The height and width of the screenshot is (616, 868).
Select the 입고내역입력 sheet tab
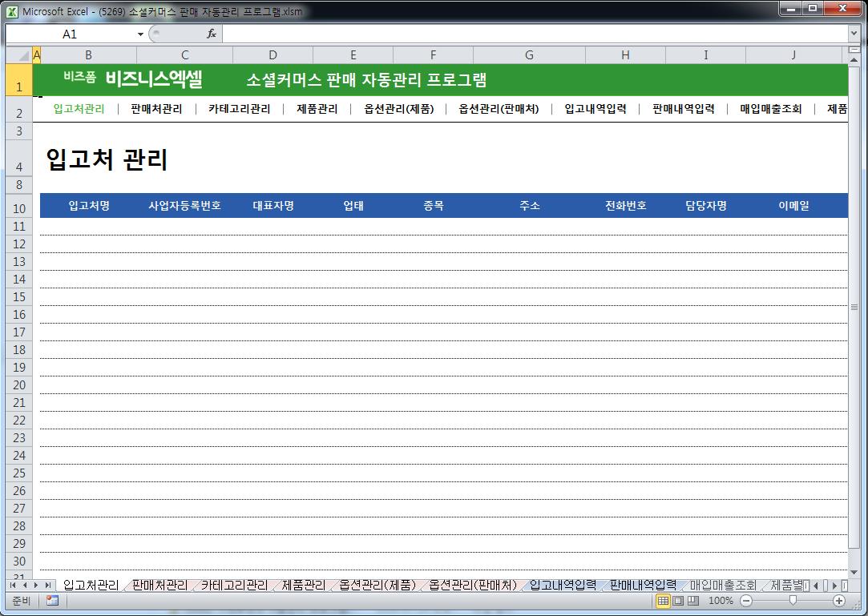563,586
